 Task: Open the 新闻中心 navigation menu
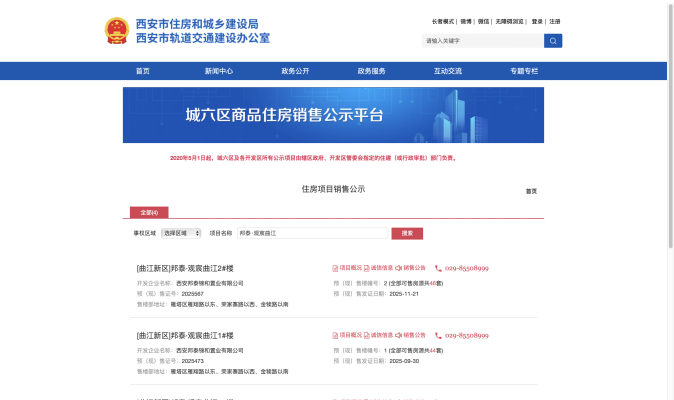219,71
